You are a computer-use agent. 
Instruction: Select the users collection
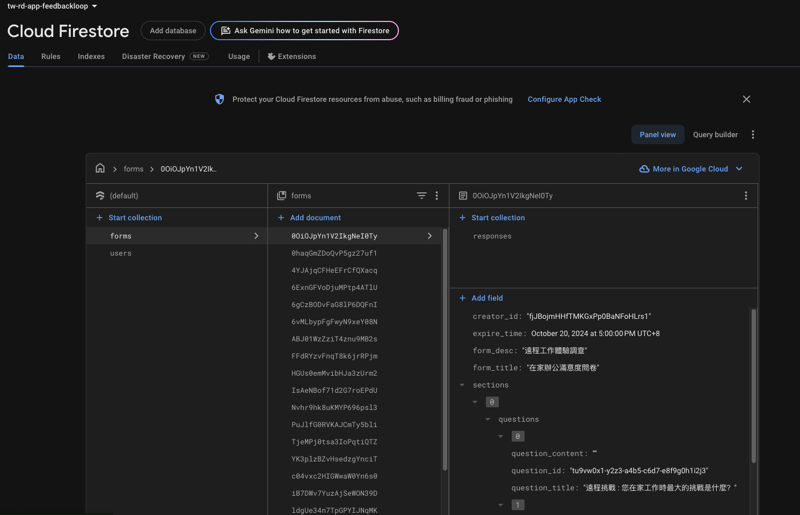tap(121, 253)
